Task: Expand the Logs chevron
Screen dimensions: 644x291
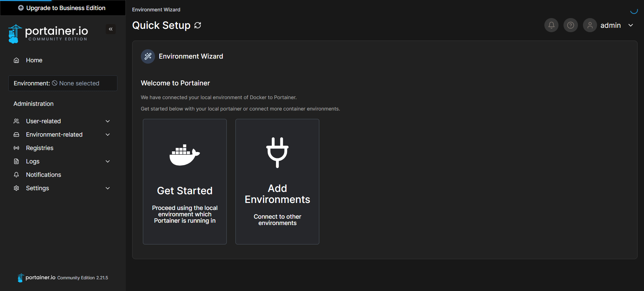Action: coord(108,161)
